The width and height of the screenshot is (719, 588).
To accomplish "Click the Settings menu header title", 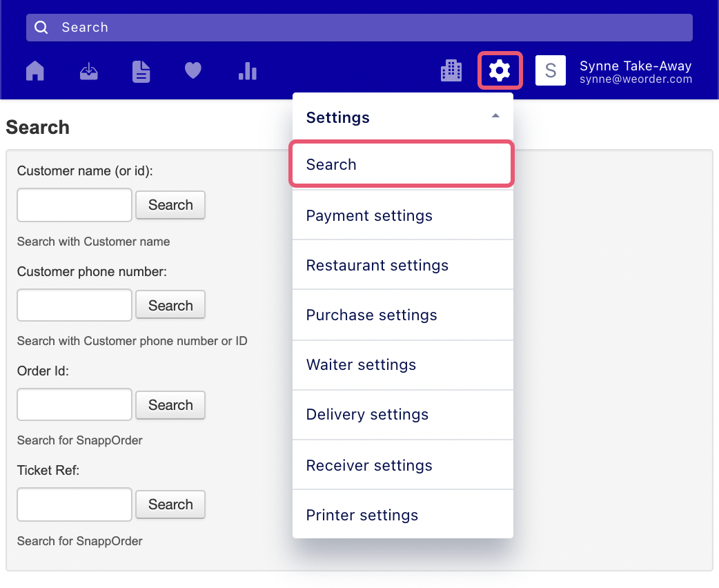I will tap(337, 117).
